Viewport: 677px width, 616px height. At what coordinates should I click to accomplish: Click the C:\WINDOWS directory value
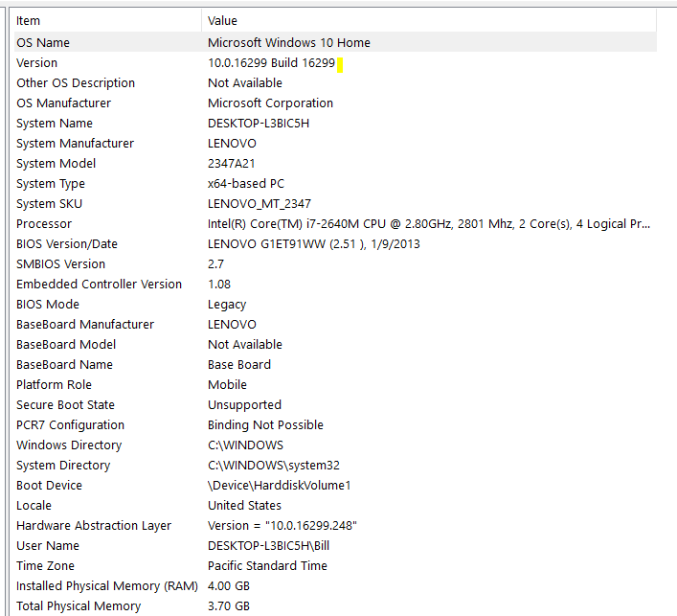click(246, 445)
